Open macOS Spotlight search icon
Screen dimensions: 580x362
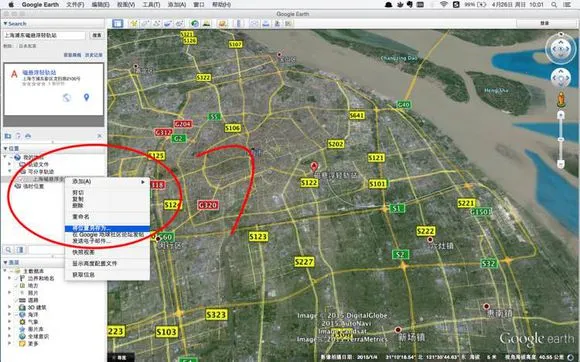coord(554,4)
